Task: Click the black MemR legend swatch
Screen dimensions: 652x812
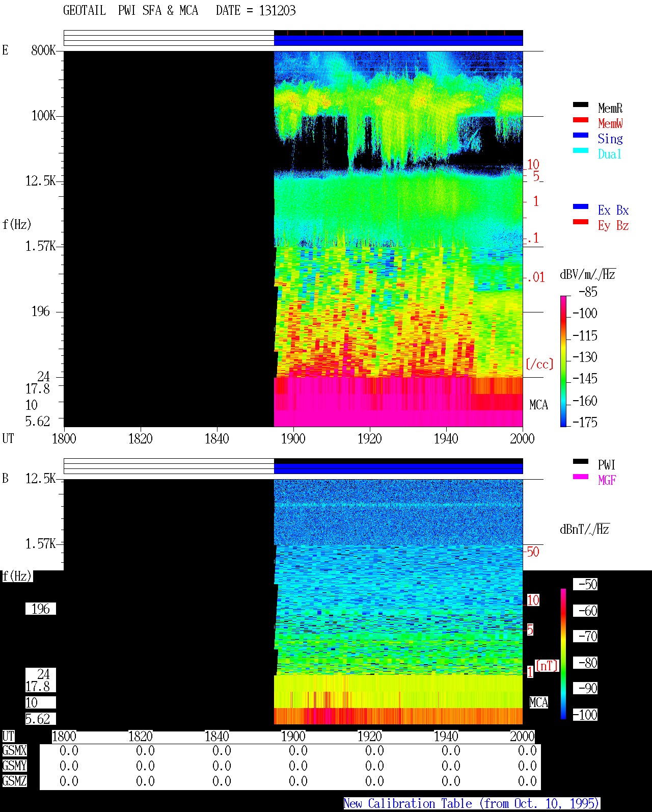Action: point(580,104)
